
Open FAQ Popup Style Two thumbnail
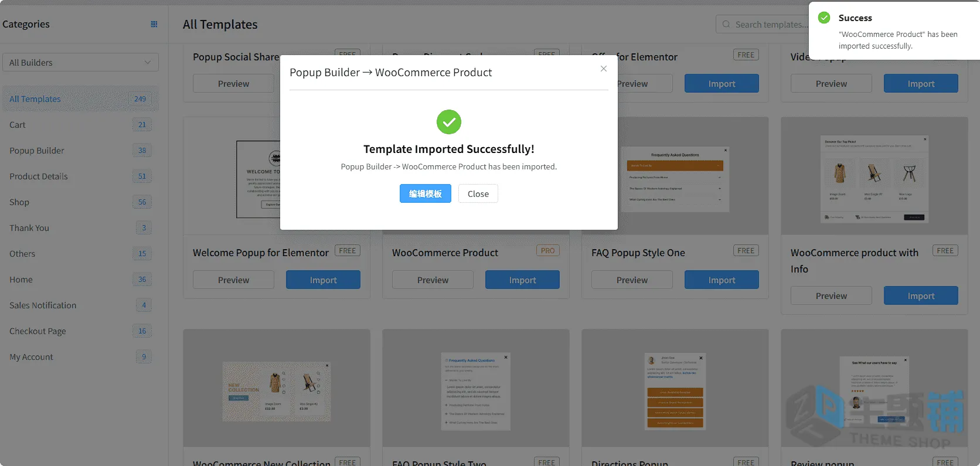[476, 388]
